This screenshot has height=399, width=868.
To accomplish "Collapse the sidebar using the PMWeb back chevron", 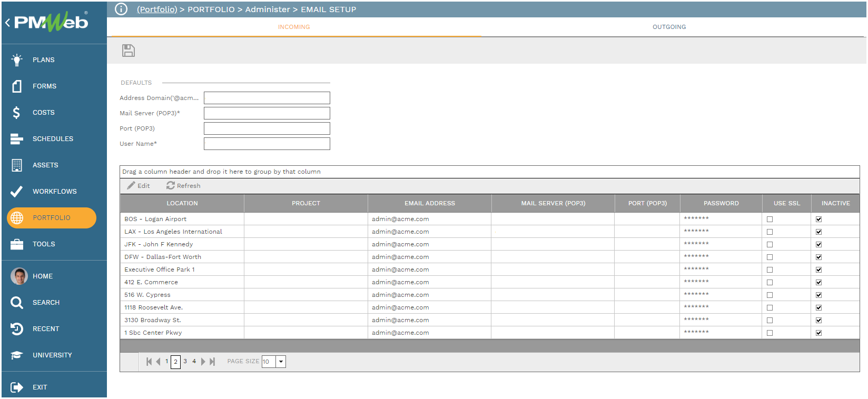I will [7, 23].
